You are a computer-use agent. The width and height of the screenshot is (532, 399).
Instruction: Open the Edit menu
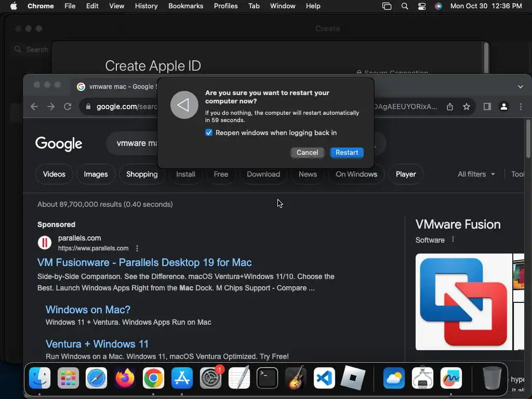click(x=92, y=6)
